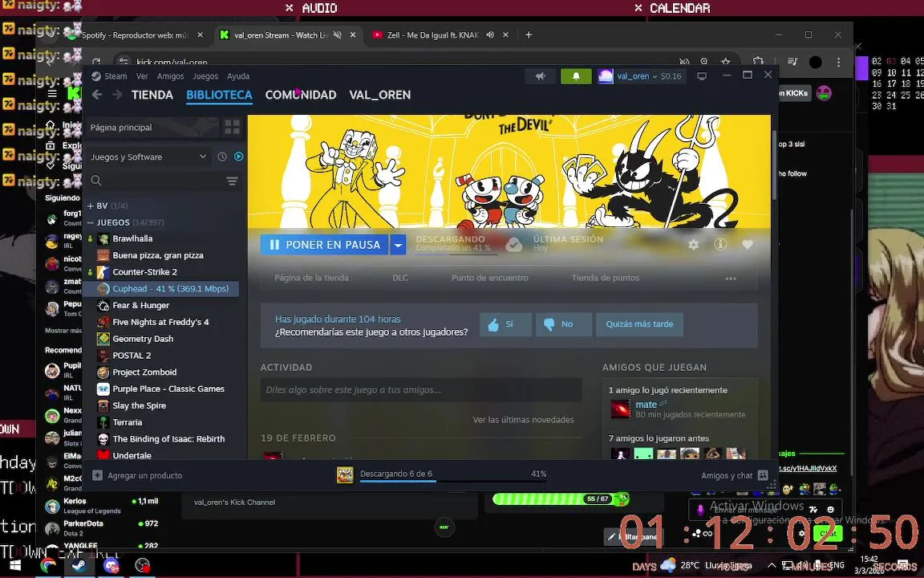Screen dimensions: 924x578
Task: Open the TIENDA tab in Steam
Action: tap(152, 95)
